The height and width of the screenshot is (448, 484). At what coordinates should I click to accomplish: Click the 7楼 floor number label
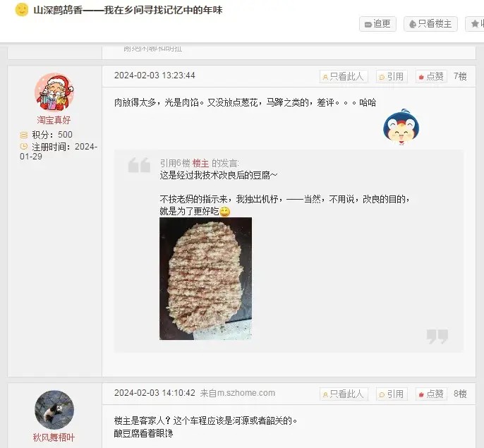coord(460,76)
